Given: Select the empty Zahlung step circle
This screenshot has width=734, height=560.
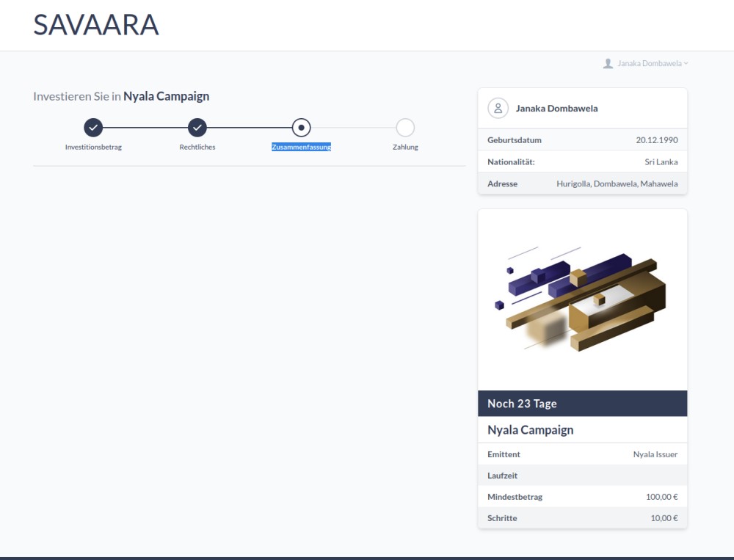Looking at the screenshot, I should (405, 128).
